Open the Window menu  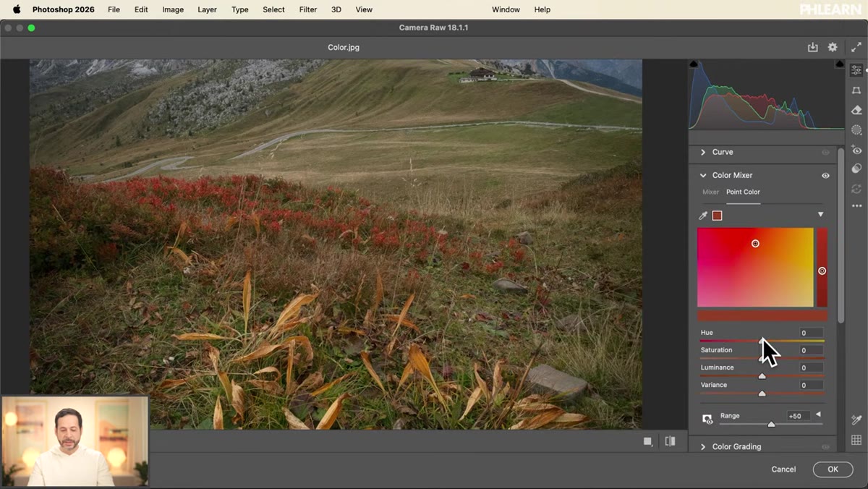(506, 9)
